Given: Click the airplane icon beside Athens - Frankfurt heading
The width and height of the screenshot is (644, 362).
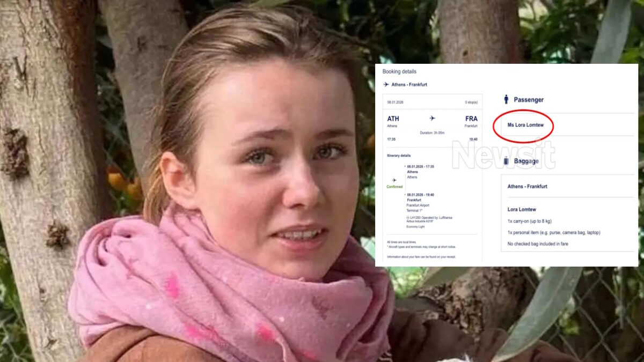Looking at the screenshot, I should coord(386,85).
